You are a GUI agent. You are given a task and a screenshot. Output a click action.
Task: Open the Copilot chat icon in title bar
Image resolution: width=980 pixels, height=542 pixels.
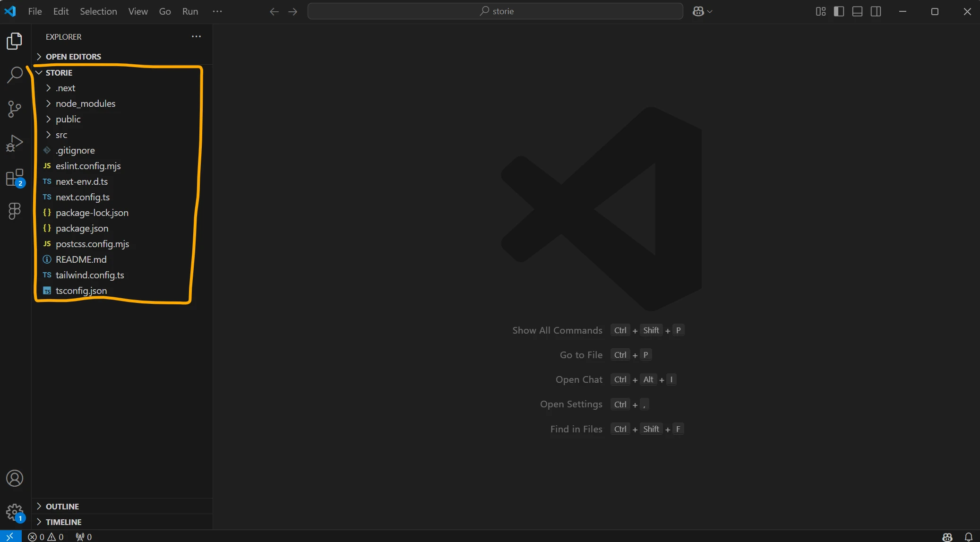[698, 11]
